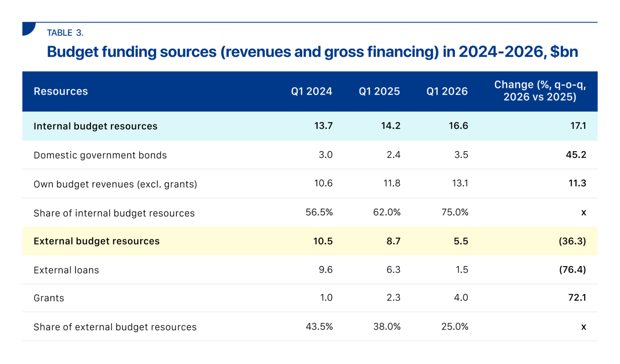Click the 16.6 value for Internal budget resources
The width and height of the screenshot is (620, 364).
[458, 126]
